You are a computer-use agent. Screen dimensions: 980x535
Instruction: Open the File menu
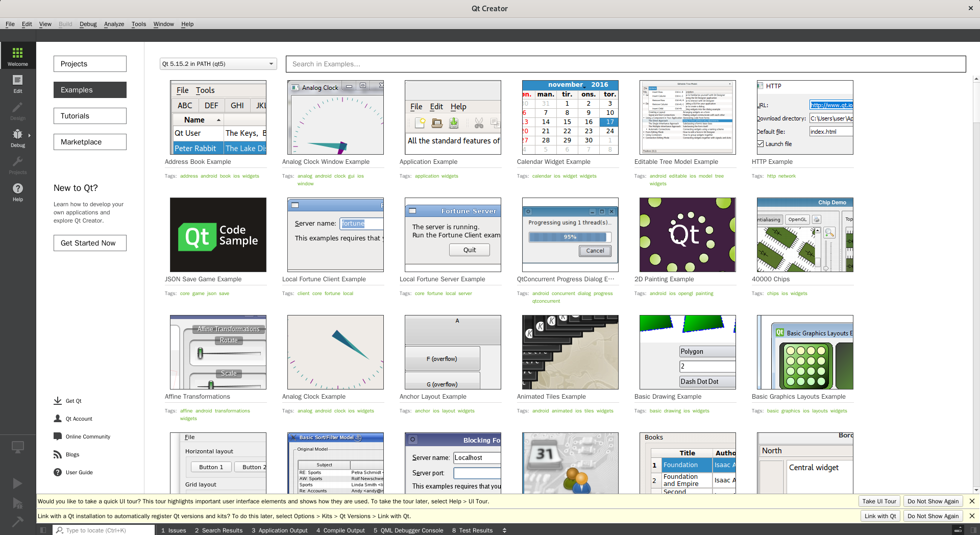pyautogui.click(x=10, y=24)
